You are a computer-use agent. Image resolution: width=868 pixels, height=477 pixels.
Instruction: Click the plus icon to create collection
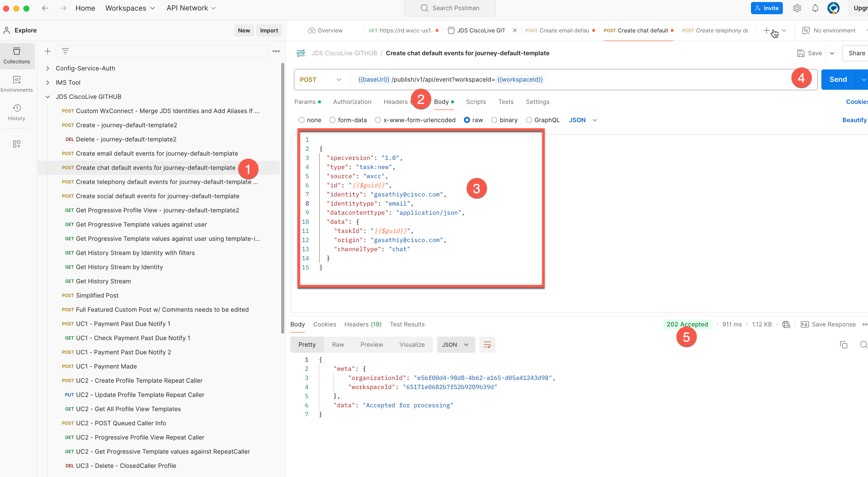tap(48, 51)
